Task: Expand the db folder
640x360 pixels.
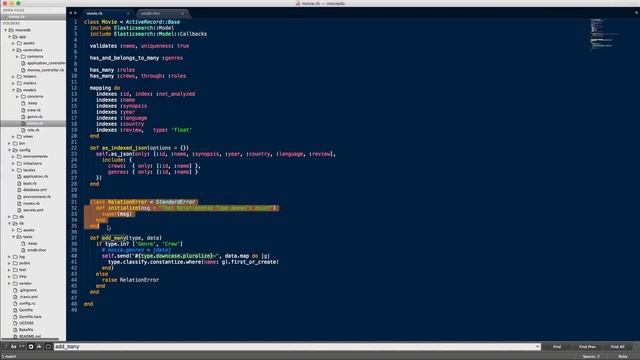Action: (x=9, y=217)
